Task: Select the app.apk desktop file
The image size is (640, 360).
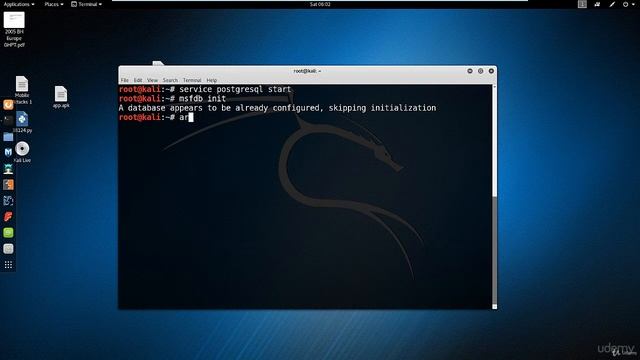Action: click(61, 97)
